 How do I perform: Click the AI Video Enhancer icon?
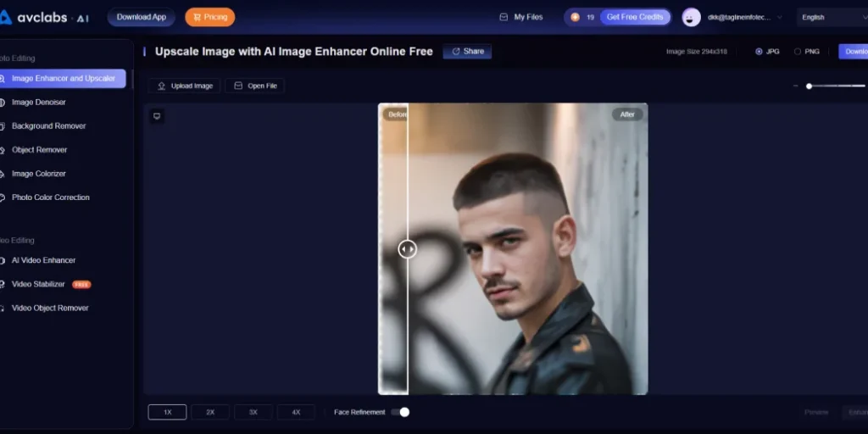3,260
